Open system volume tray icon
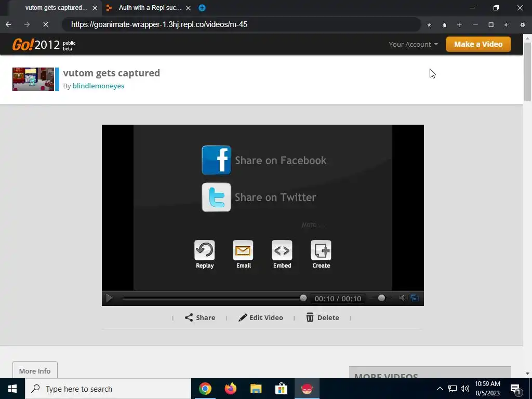This screenshot has height=399, width=532. pyautogui.click(x=465, y=389)
